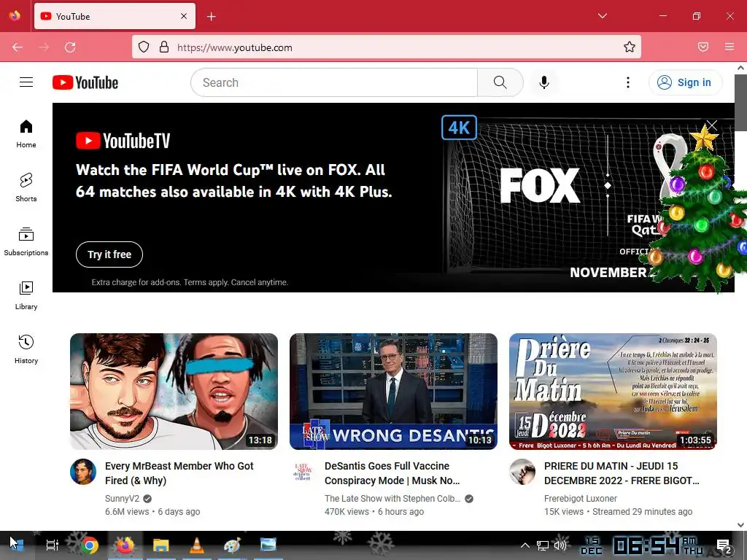
Task: Open Frerebigot Luxoner channel name link
Action: pyautogui.click(x=580, y=499)
